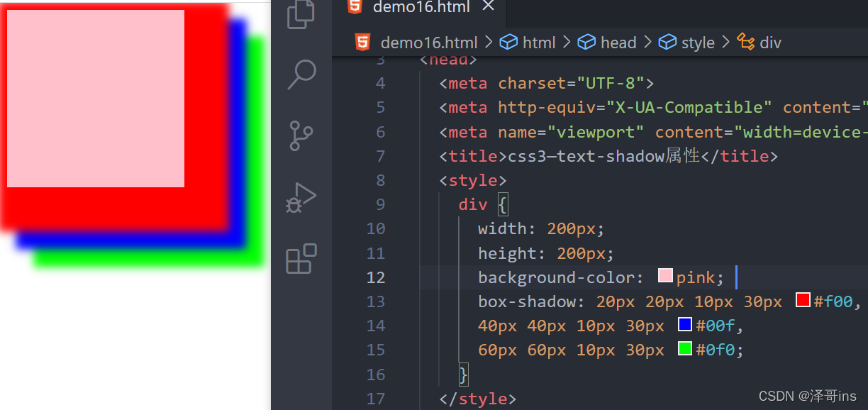Open the Extensions view
The width and height of the screenshot is (868, 410).
click(x=301, y=259)
